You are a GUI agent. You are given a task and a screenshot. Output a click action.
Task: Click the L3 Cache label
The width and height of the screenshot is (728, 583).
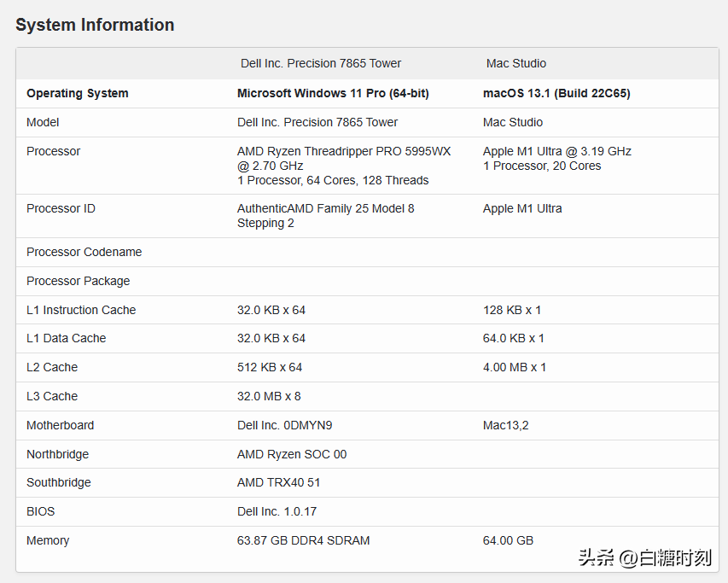tap(52, 396)
